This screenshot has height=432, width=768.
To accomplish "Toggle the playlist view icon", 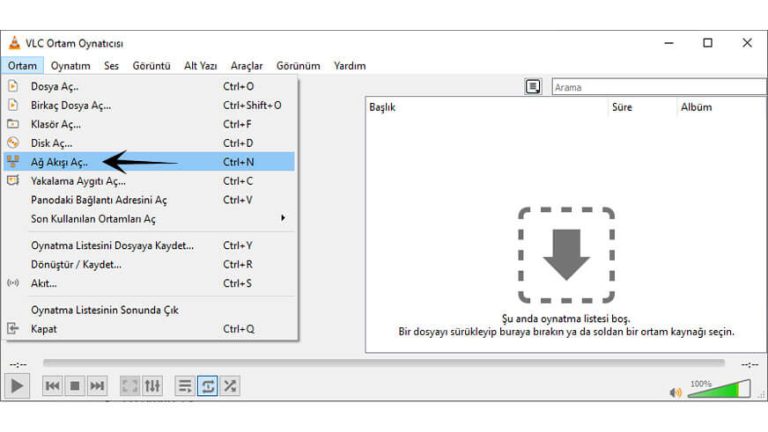I will tap(185, 386).
